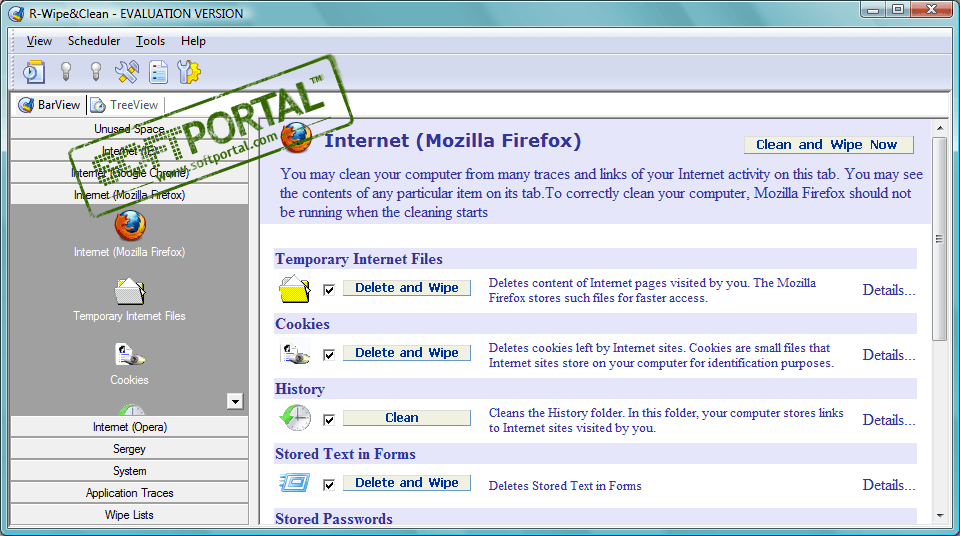Viewport: 960px width, 536px height.
Task: Click the second light bulb toolbar icon
Action: [96, 72]
